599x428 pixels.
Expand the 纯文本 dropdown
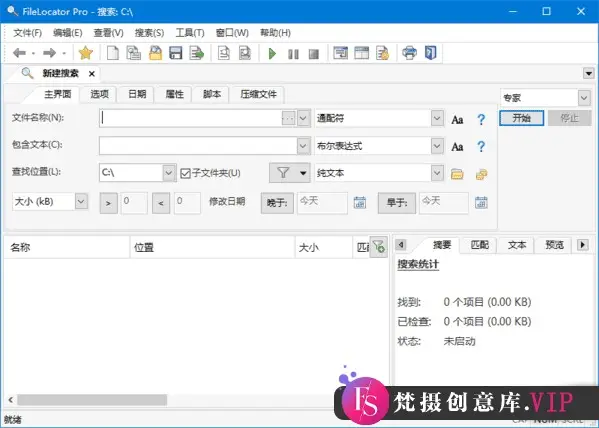pos(437,173)
